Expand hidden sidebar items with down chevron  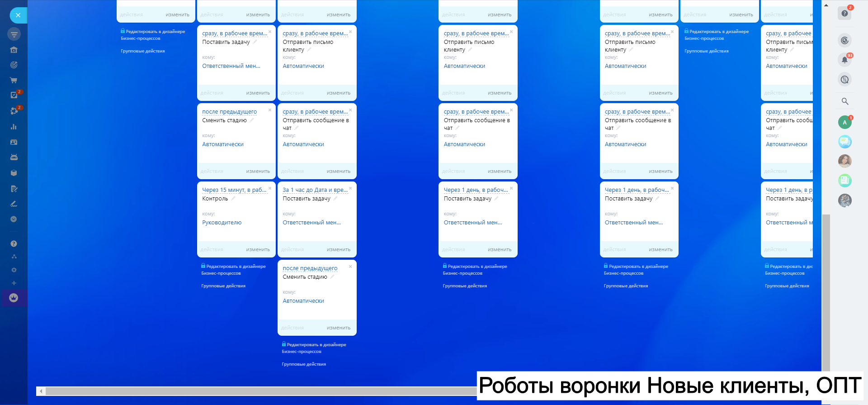(14, 219)
